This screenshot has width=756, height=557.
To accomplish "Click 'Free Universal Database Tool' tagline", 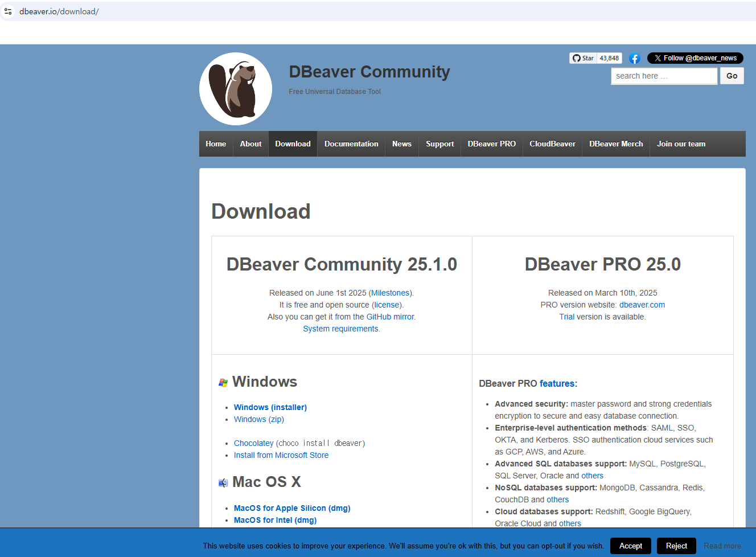I will click(x=335, y=91).
